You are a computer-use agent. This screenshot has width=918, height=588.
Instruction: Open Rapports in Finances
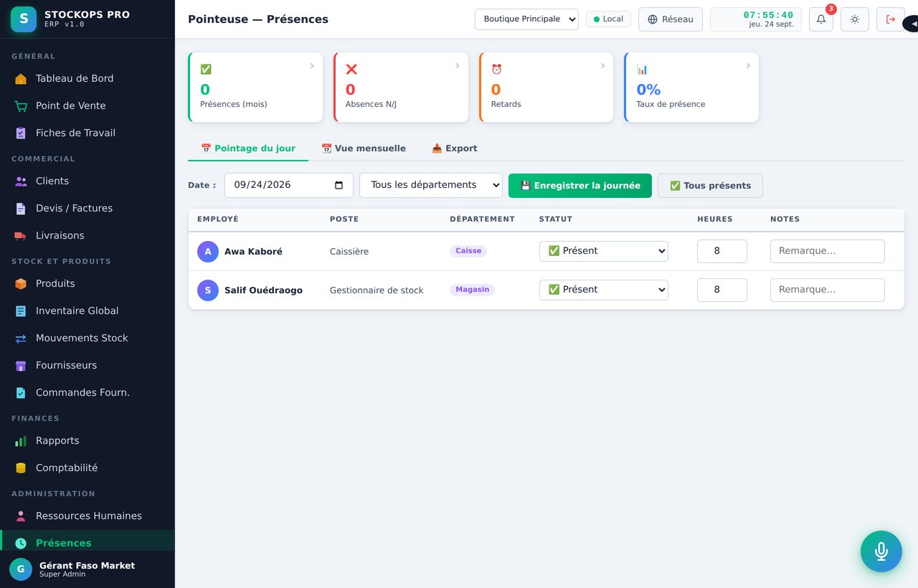(x=87, y=440)
